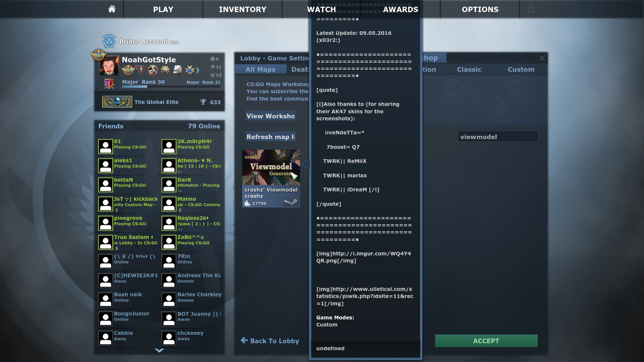Expand medals list with right chevron
The height and width of the screenshot is (362, 644).
[x=198, y=70]
